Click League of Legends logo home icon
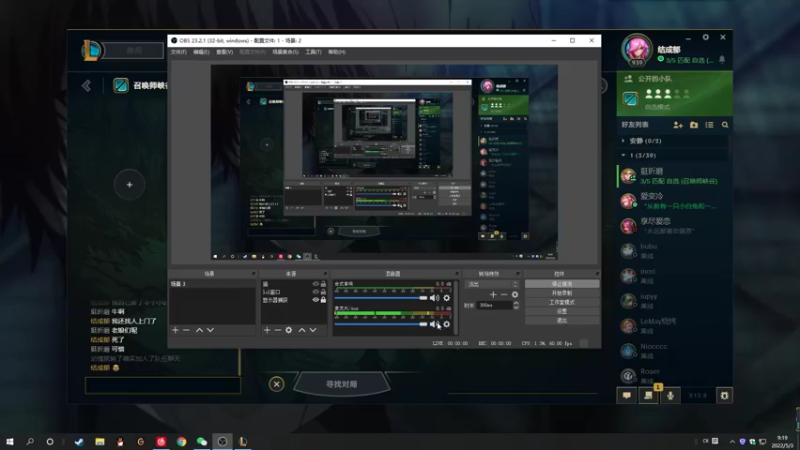The image size is (800, 450). point(92,50)
